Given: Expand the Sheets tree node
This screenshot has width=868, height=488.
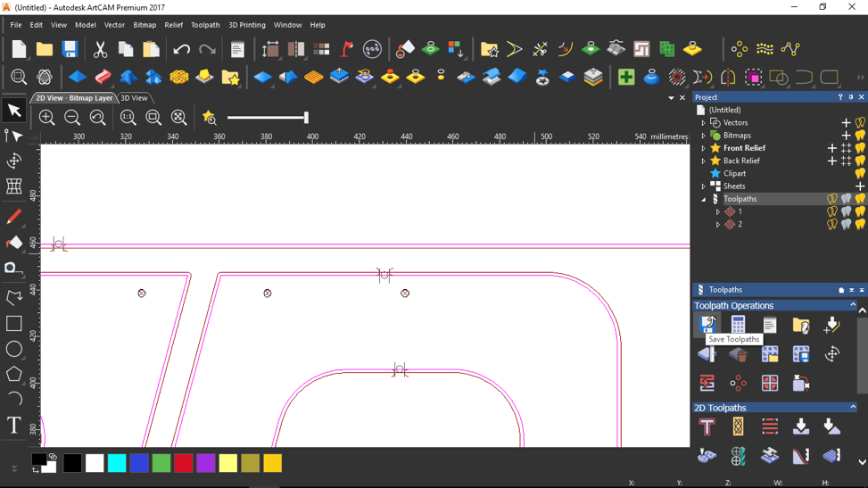Looking at the screenshot, I should (704, 186).
